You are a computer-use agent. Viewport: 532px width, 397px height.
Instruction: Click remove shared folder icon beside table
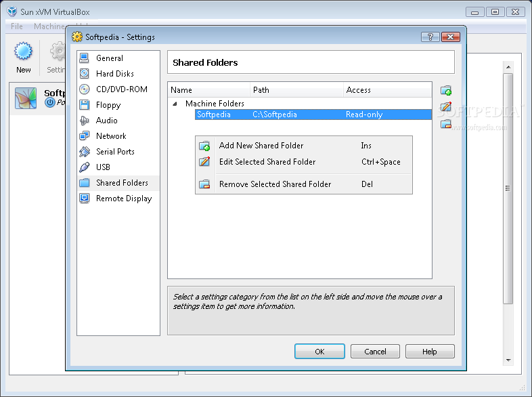pos(446,124)
